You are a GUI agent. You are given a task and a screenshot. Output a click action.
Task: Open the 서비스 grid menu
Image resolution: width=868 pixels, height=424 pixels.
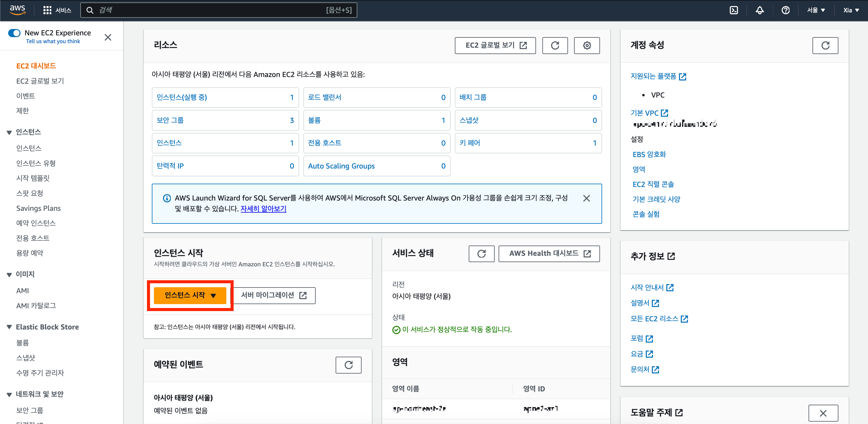[57, 10]
